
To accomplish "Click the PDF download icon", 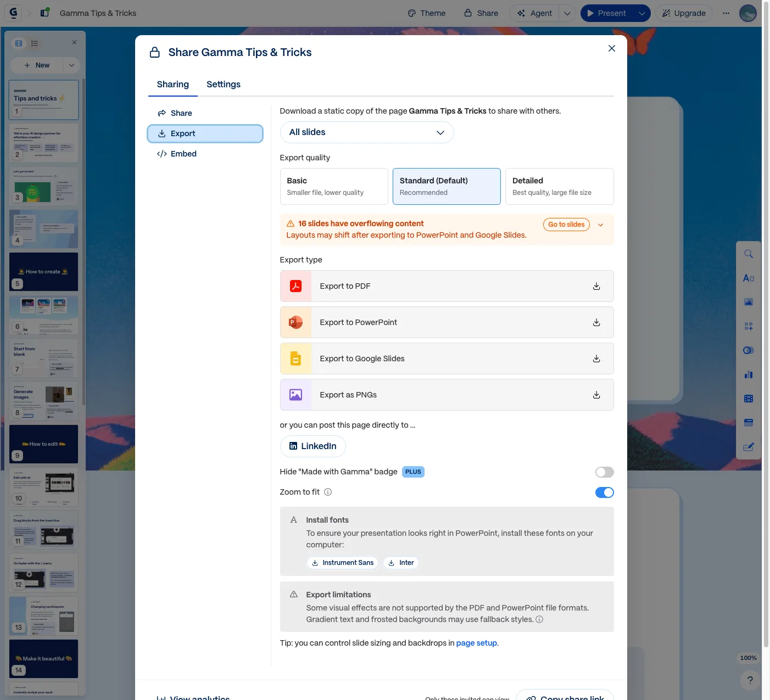I will pos(596,286).
